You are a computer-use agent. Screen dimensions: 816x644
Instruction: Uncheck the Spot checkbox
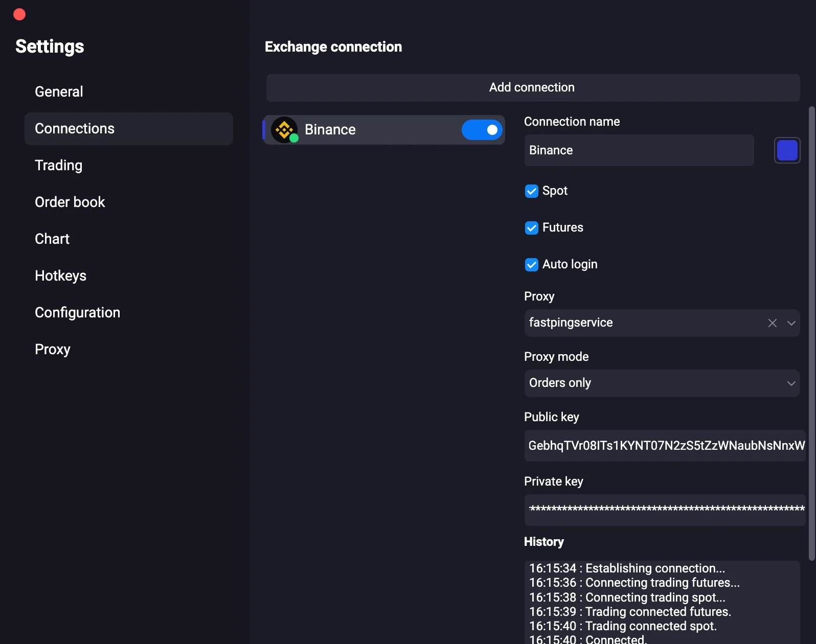pos(532,191)
